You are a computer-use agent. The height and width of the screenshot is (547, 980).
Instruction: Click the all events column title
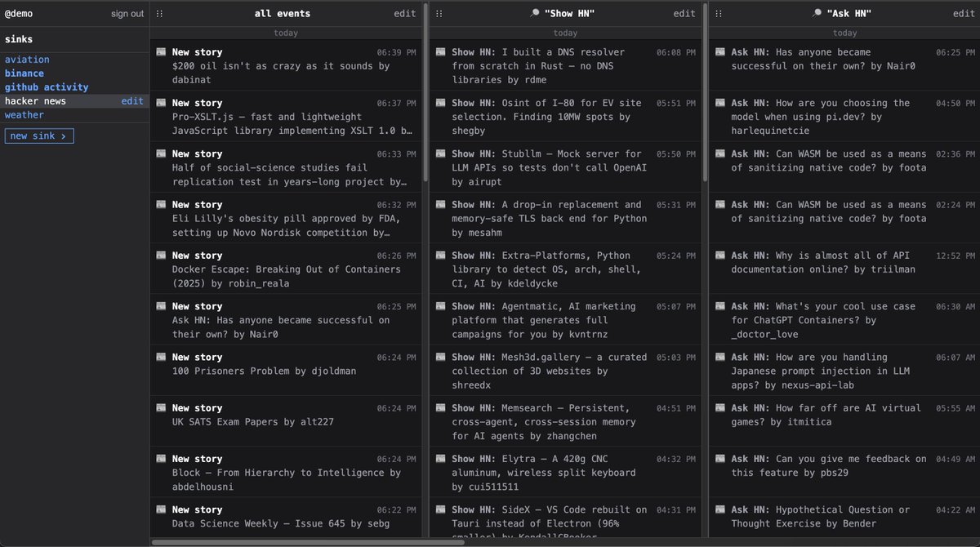point(283,14)
